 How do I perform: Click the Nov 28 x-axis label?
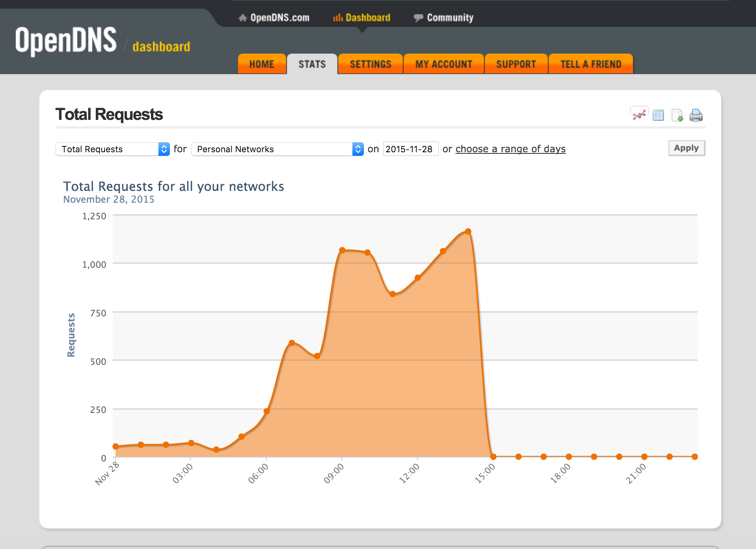point(107,473)
